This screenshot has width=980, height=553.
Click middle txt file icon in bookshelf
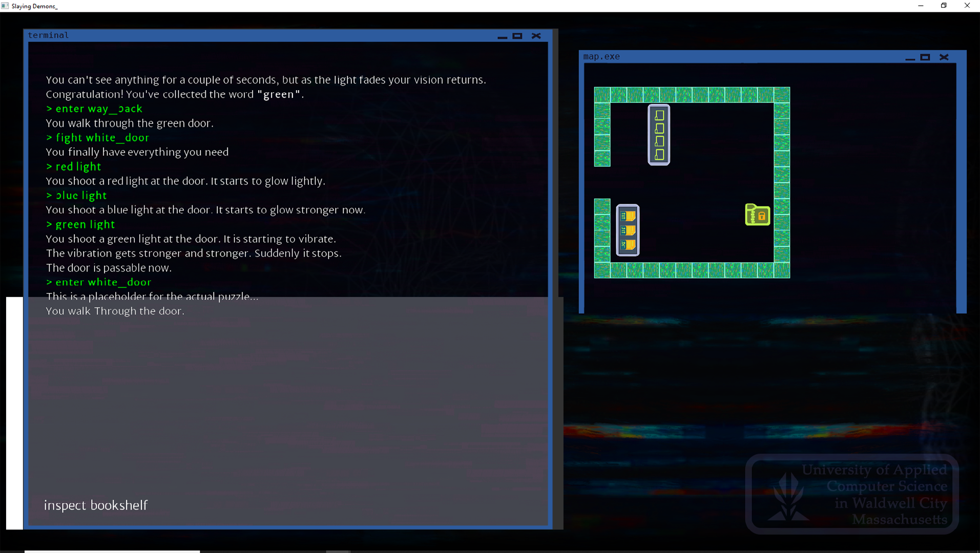click(x=628, y=230)
